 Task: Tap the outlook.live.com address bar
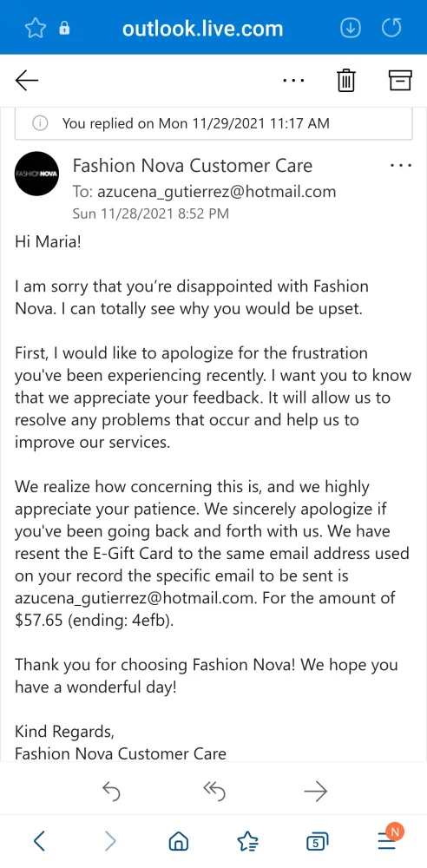pos(203,29)
